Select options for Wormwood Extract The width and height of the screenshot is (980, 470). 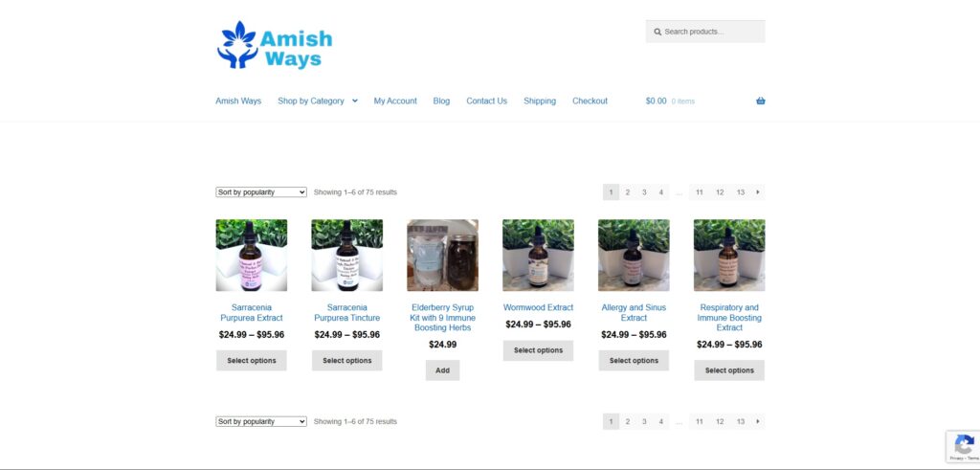point(538,350)
